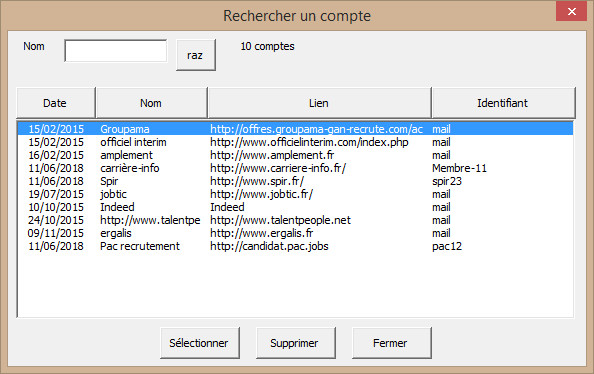594x374 pixels.
Task: Select the carrière-info row
Action: click(x=295, y=168)
